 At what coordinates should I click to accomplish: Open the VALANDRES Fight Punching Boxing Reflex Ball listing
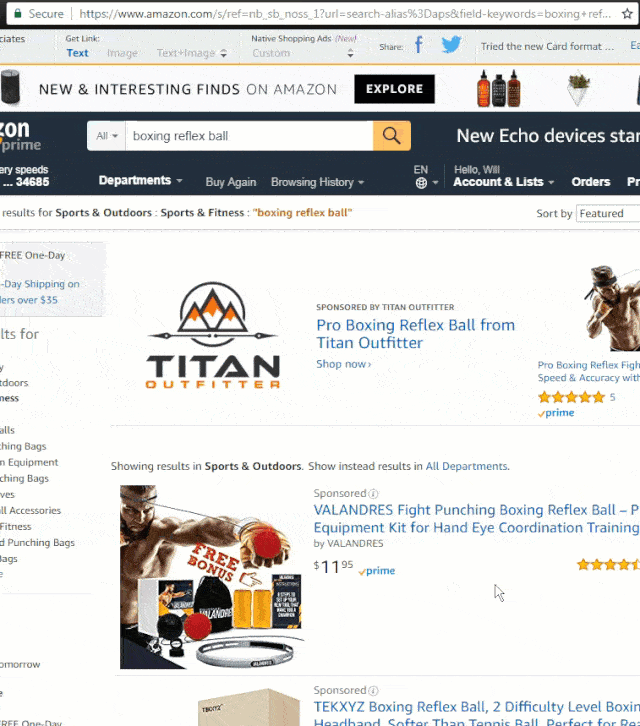click(477, 519)
